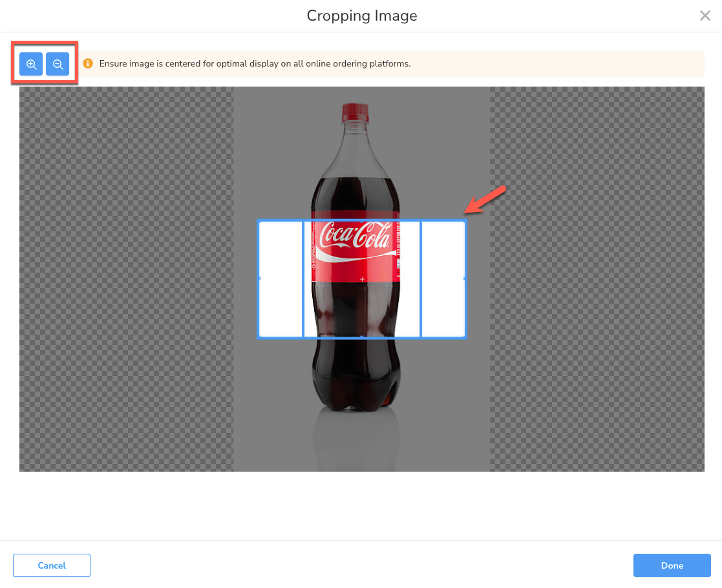Click the red bottle cap in the image
722x588 pixels.
pos(355,112)
